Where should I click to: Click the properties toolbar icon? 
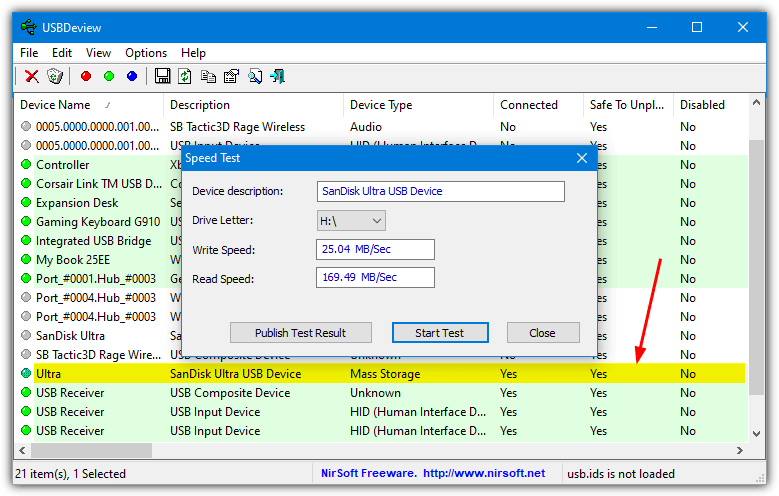[x=232, y=76]
